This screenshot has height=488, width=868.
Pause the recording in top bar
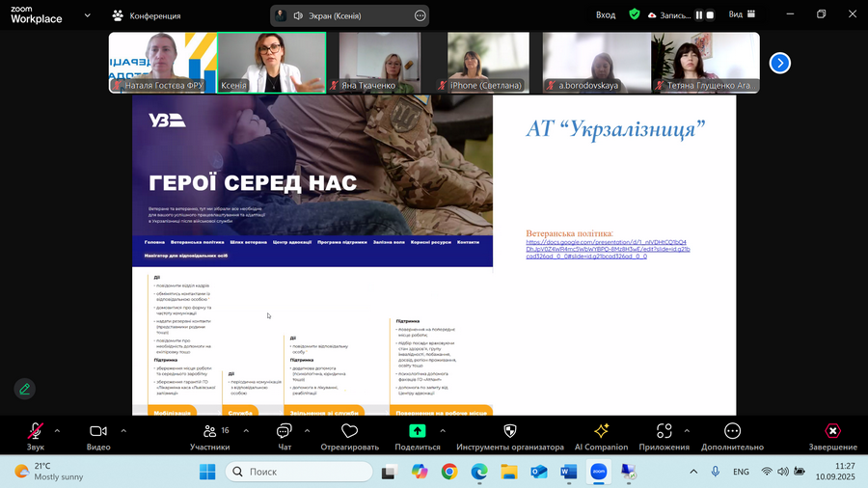pos(699,15)
